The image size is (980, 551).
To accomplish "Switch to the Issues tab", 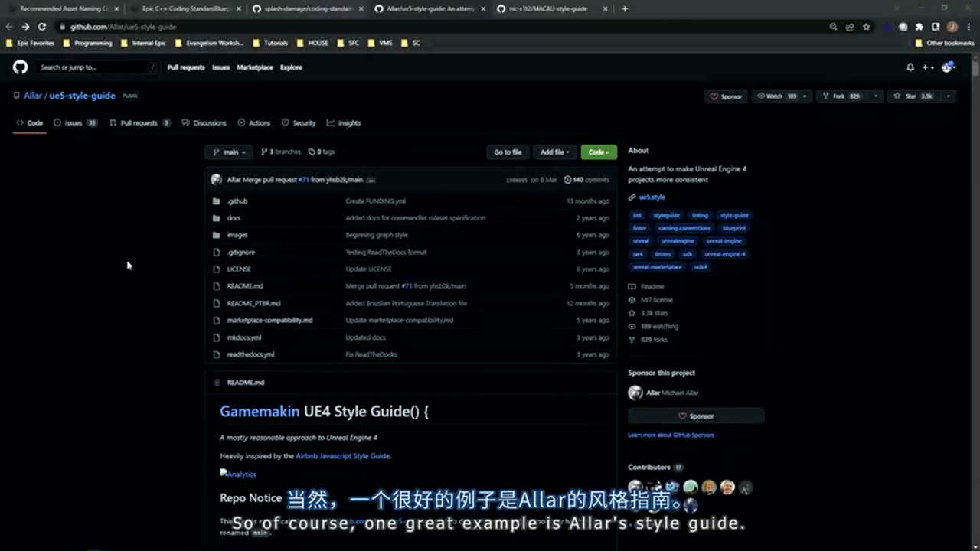I will [73, 123].
